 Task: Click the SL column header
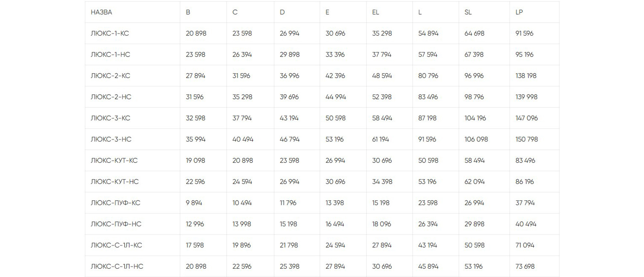(468, 12)
